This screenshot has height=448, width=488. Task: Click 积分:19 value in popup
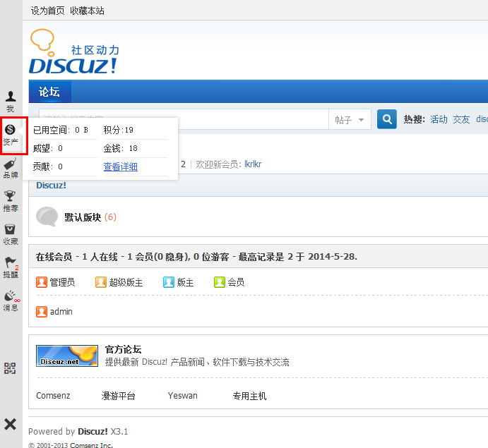pyautogui.click(x=118, y=130)
